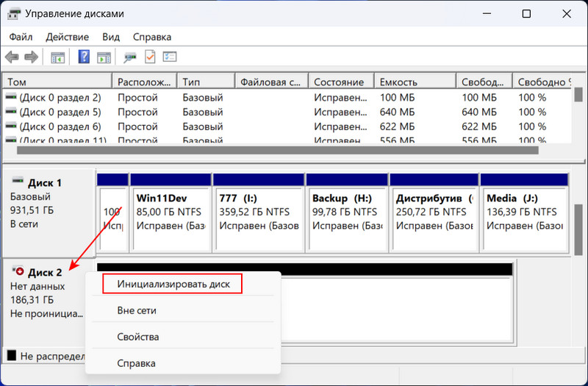Choose Инициализировать диск from context menu

pos(173,284)
